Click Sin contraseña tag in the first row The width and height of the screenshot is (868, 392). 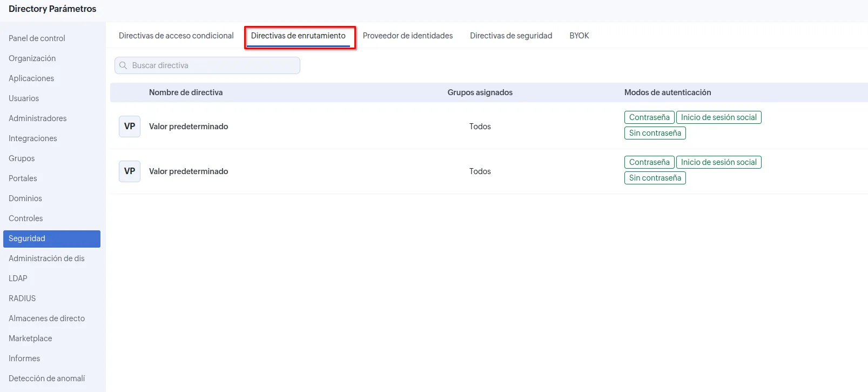[x=655, y=133]
